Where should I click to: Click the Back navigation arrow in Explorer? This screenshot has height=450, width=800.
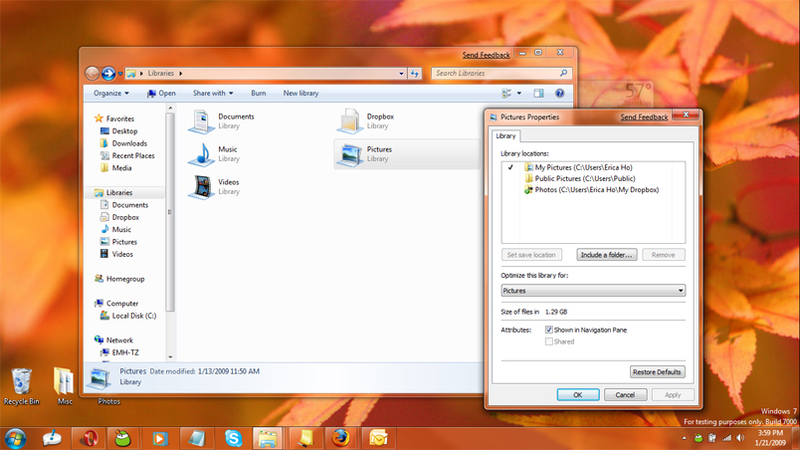point(92,73)
